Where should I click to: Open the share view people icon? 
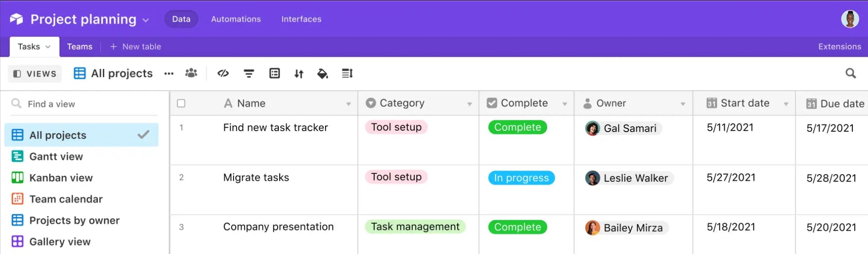191,73
